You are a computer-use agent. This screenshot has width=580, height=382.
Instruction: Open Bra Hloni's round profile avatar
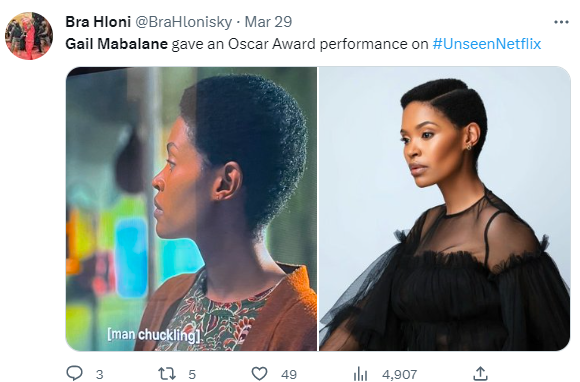(x=29, y=36)
